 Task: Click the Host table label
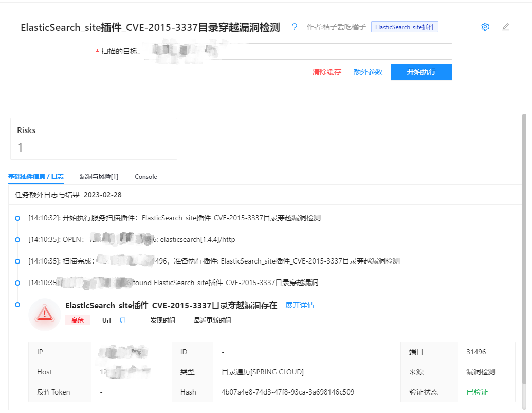tap(44, 372)
